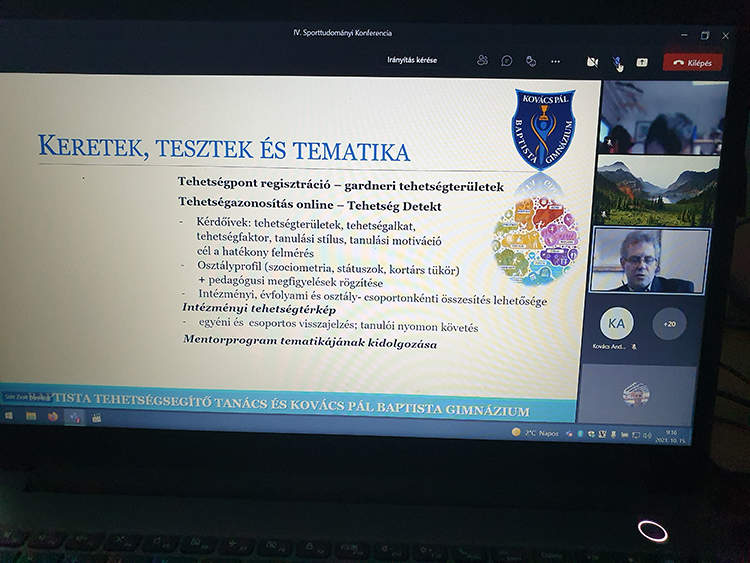This screenshot has height=563, width=750.
Task: Launch Firefox from the taskbar
Action: [x=53, y=416]
